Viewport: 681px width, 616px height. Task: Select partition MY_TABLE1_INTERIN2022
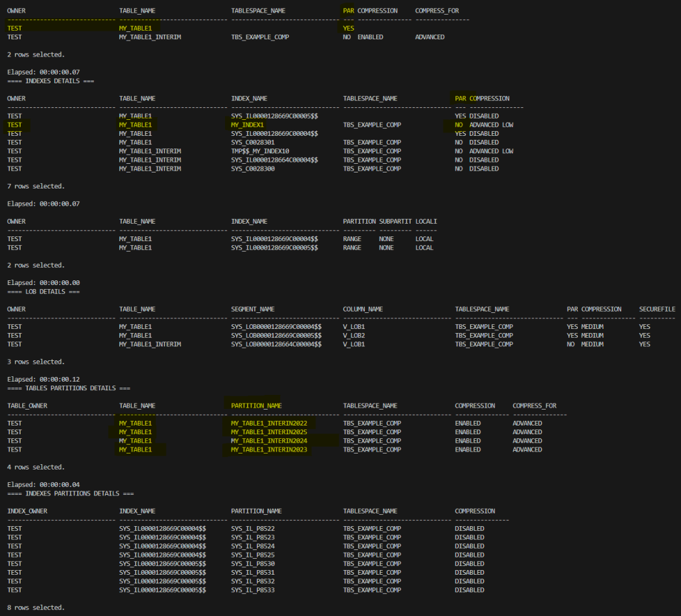272,424
